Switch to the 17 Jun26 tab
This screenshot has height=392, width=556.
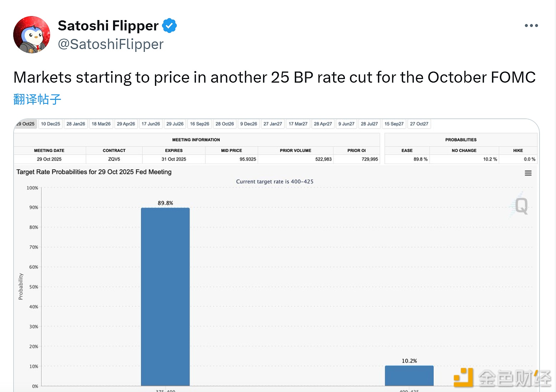tap(151, 124)
